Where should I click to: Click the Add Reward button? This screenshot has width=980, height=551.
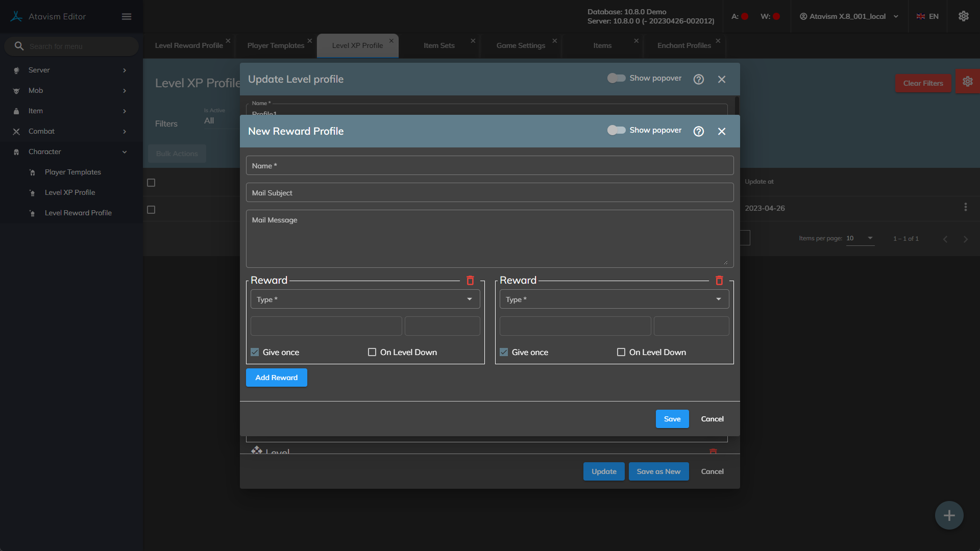[276, 378]
